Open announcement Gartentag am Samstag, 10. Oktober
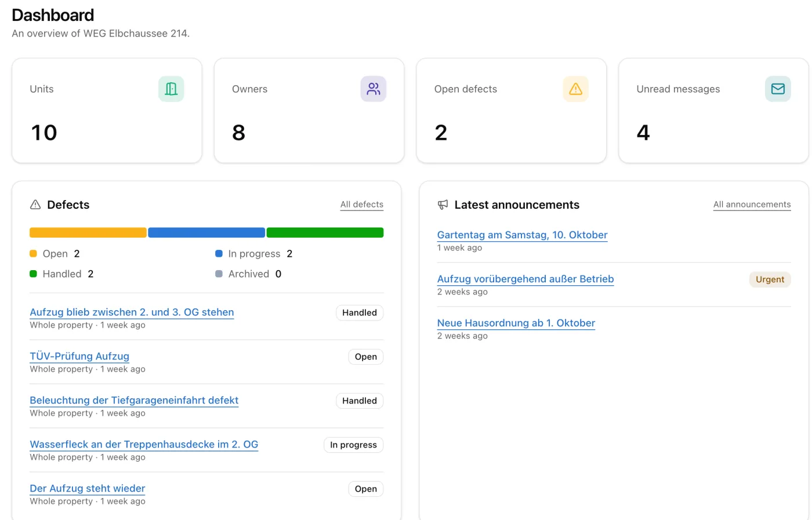 coord(522,235)
